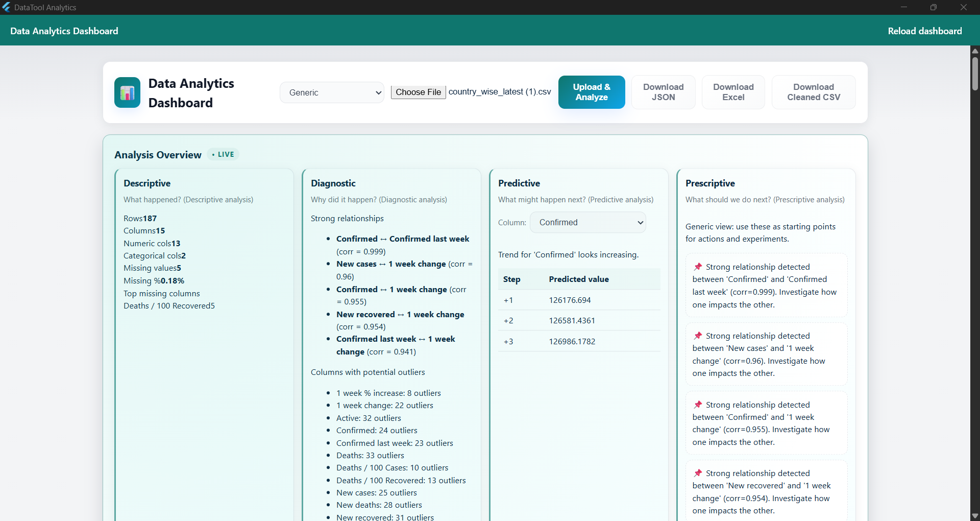The height and width of the screenshot is (521, 980).
Task: Click 'Deaths: 33 outliers' item
Action: point(370,455)
